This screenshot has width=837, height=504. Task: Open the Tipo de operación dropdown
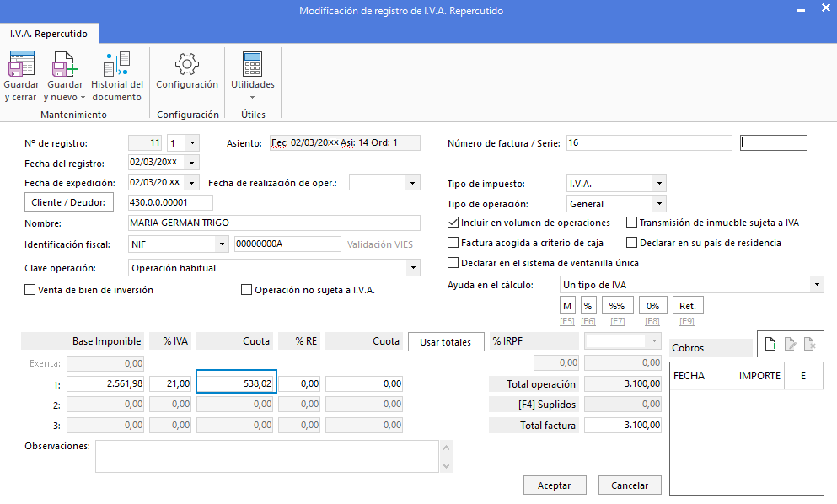pyautogui.click(x=659, y=203)
